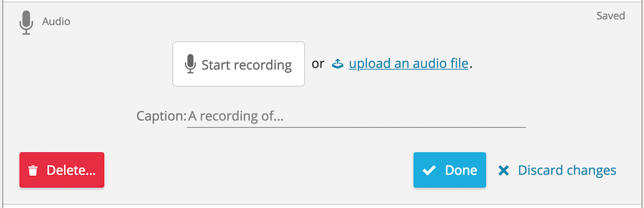
Task: Click the word 'or' between the options
Action: (x=318, y=64)
